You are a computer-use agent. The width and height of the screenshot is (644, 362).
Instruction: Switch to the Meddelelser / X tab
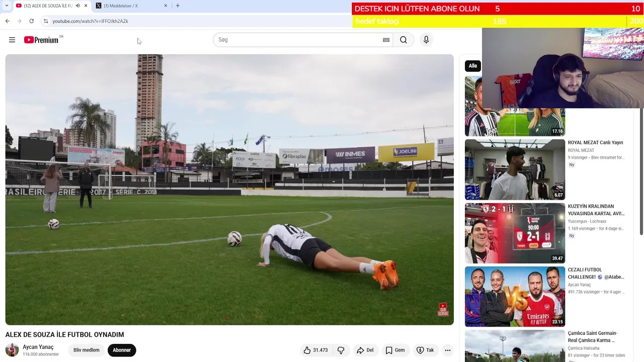tap(131, 6)
